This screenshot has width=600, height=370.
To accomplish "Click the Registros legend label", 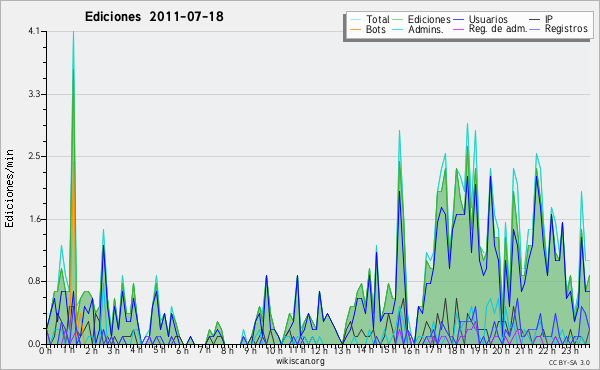I will click(x=566, y=29).
